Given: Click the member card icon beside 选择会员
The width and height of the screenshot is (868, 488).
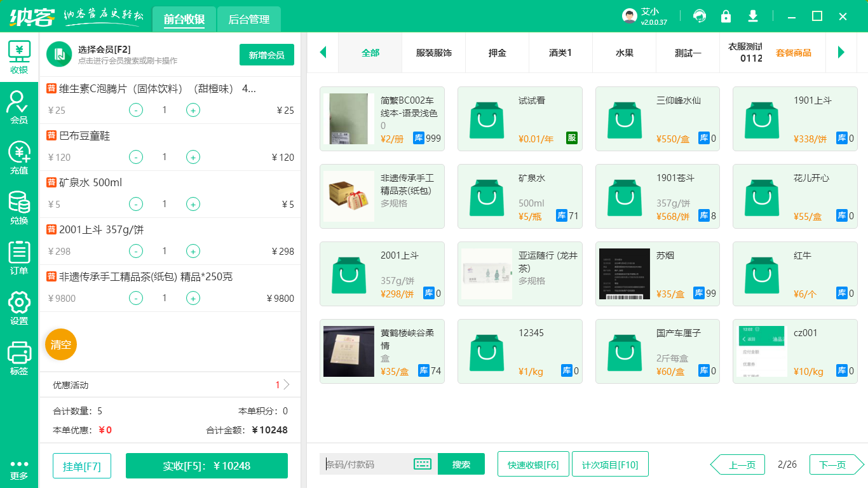Looking at the screenshot, I should coord(59,54).
